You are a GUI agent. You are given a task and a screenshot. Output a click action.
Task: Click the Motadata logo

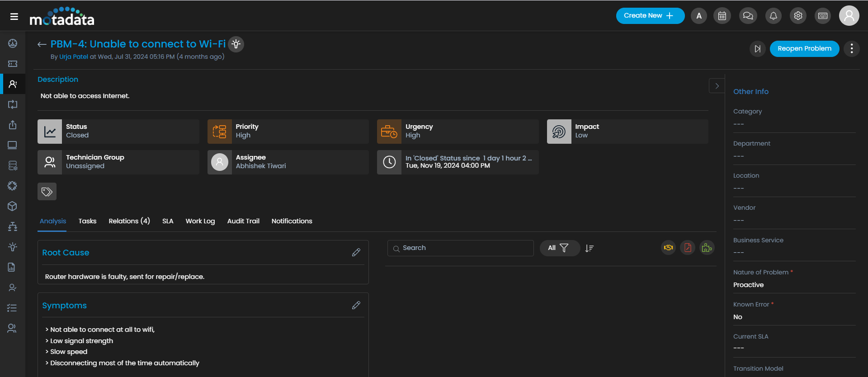pyautogui.click(x=62, y=17)
